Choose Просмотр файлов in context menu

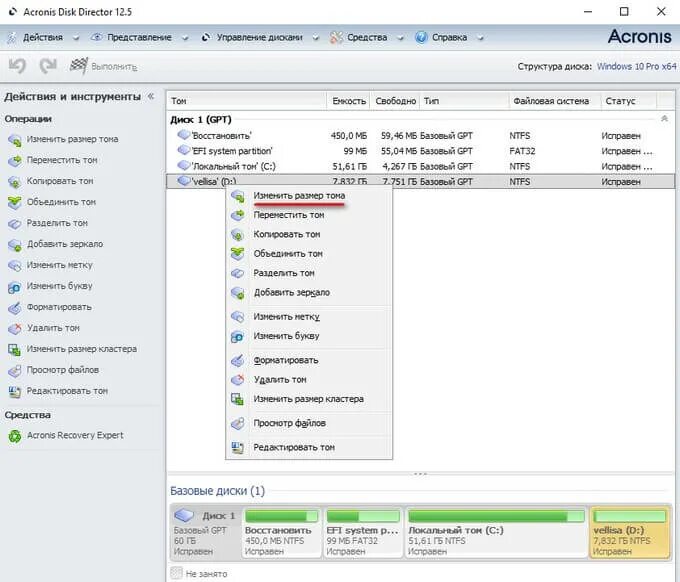coord(309,423)
